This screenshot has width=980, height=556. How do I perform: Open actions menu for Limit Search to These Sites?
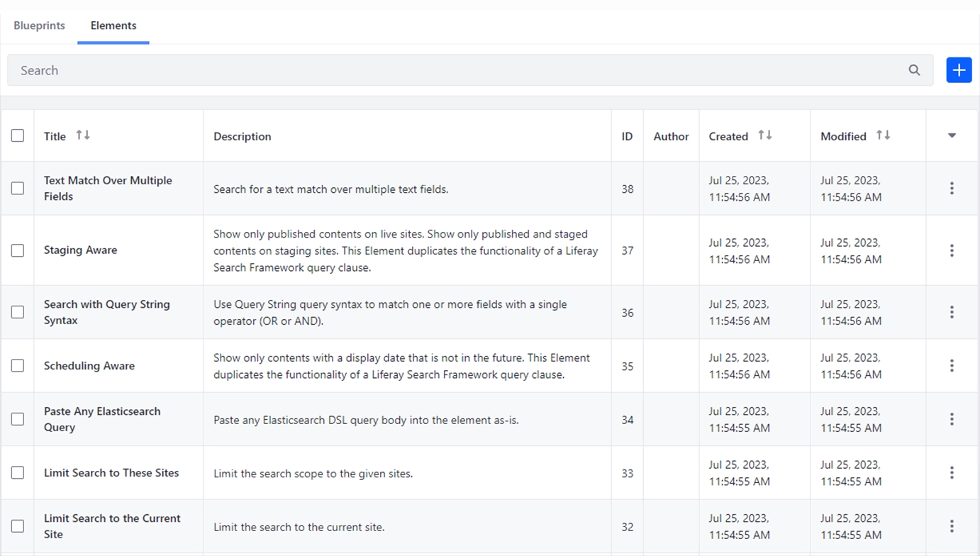click(x=952, y=472)
